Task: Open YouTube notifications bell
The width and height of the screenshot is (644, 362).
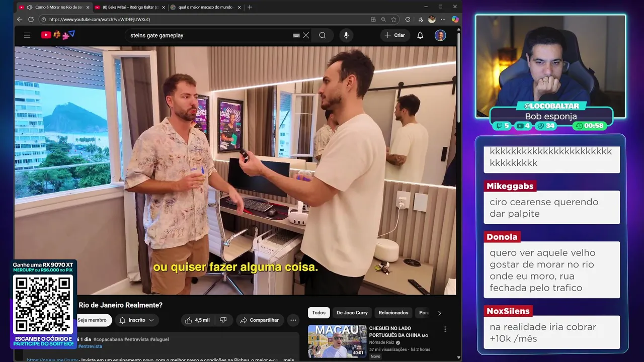Action: coord(420,35)
